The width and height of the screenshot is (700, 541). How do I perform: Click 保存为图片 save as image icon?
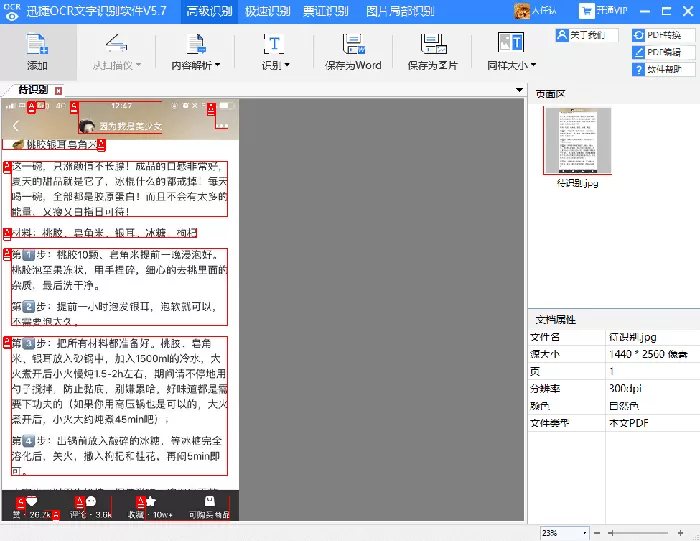[433, 44]
